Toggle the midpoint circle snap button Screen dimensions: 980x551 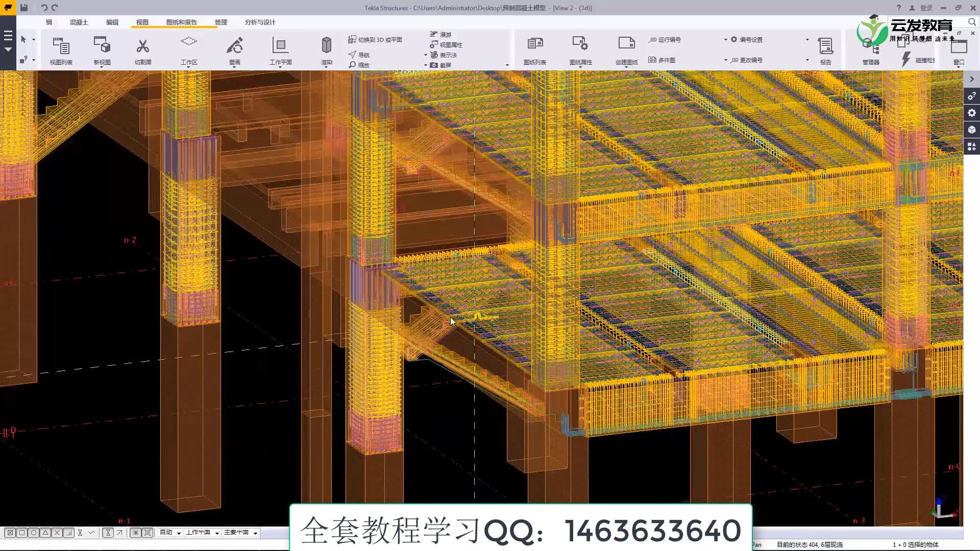(33, 532)
